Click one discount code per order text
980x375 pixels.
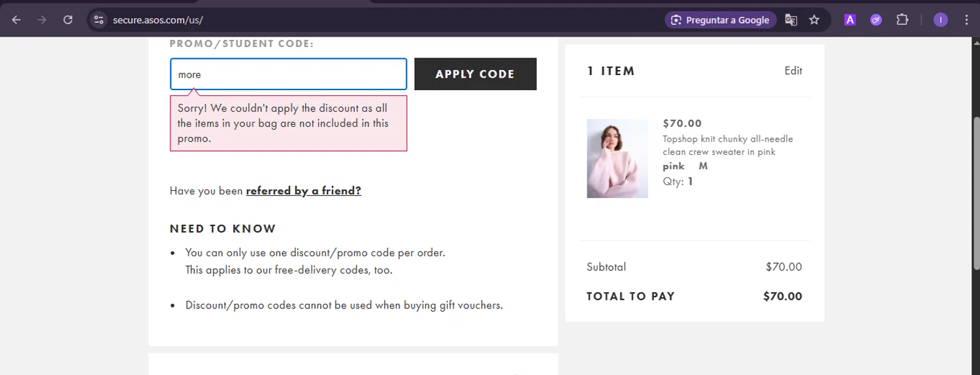click(315, 252)
